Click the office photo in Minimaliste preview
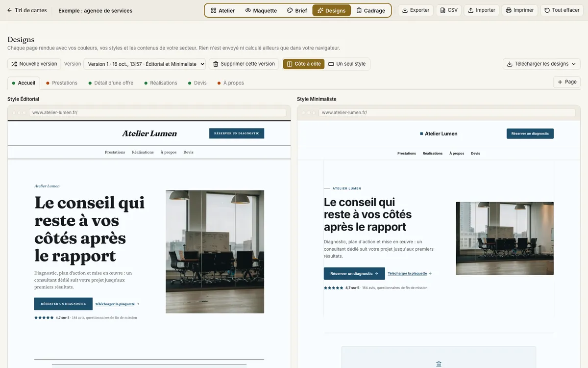The width and height of the screenshot is (588, 368). coord(505,238)
